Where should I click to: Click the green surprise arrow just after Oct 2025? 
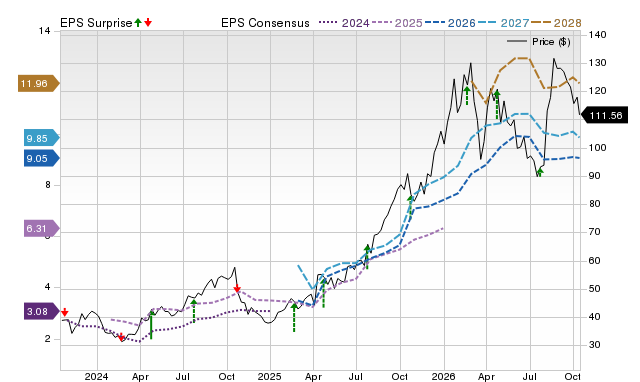click(410, 207)
